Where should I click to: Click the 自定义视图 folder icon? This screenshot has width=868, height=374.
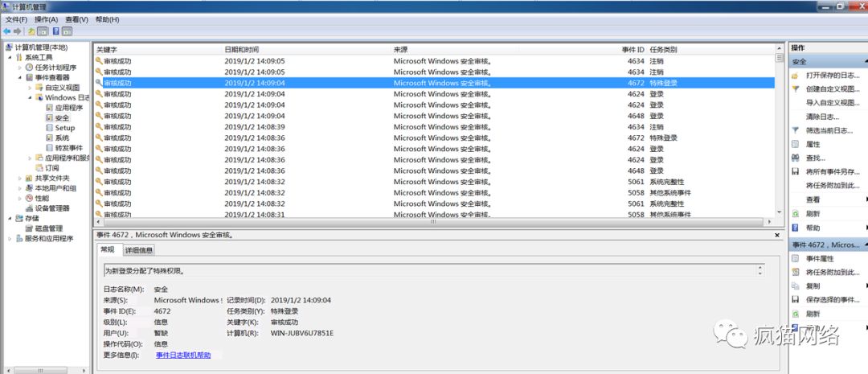[39, 88]
